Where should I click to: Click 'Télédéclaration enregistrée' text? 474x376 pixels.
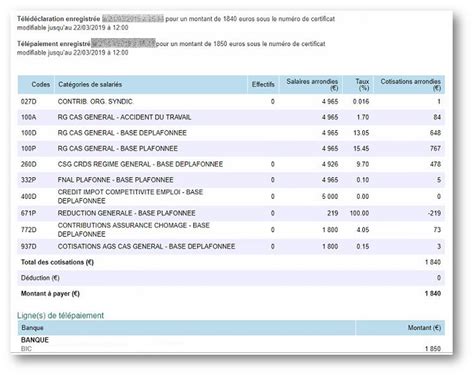(59, 19)
